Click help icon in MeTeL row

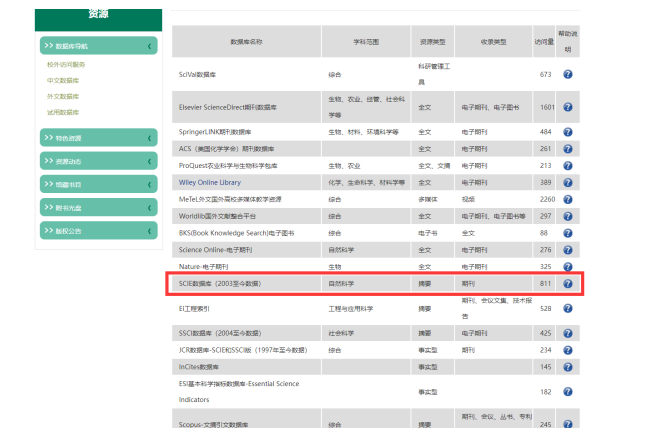coord(567,199)
